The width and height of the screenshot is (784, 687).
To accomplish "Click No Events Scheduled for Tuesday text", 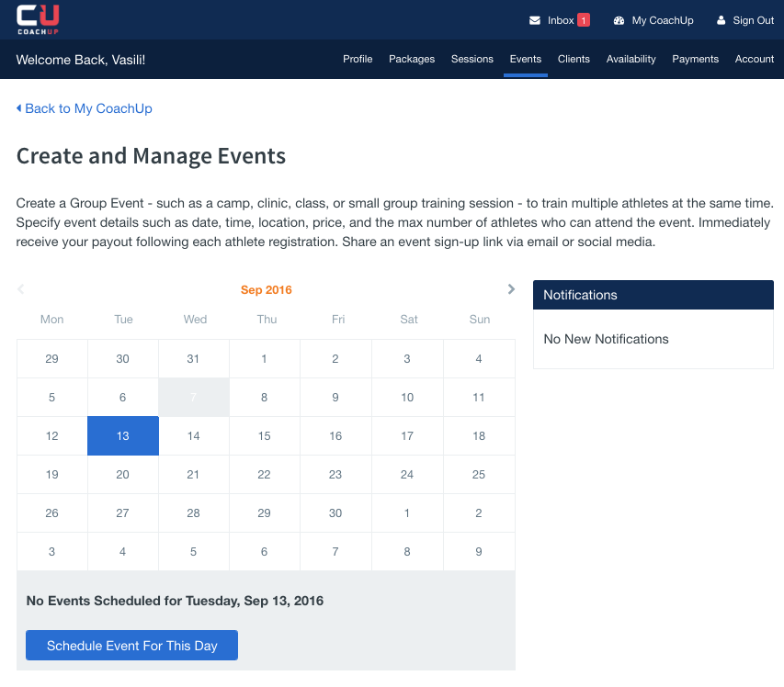I will pos(175,601).
